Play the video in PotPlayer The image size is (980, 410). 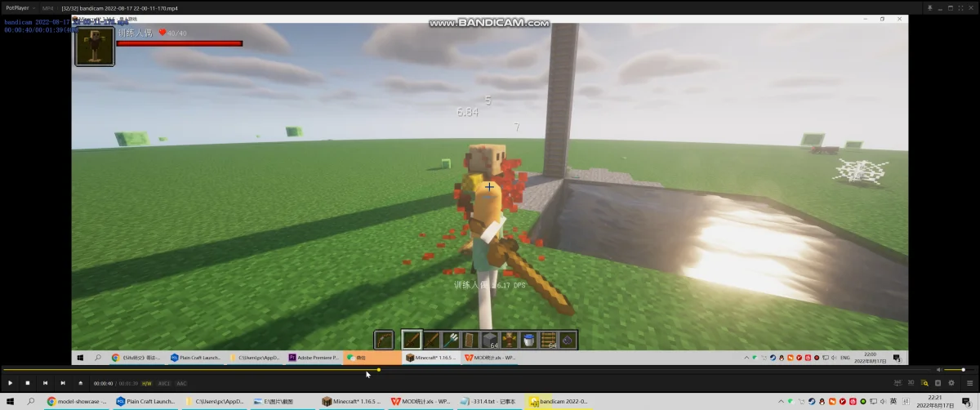pos(10,383)
